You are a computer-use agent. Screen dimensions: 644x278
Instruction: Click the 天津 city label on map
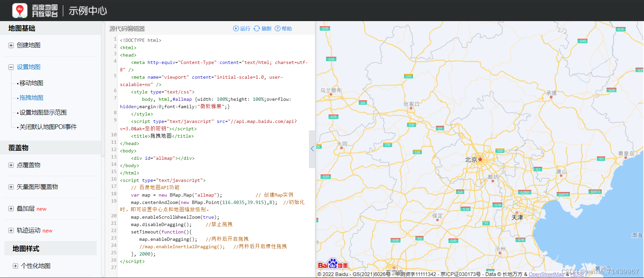click(517, 217)
